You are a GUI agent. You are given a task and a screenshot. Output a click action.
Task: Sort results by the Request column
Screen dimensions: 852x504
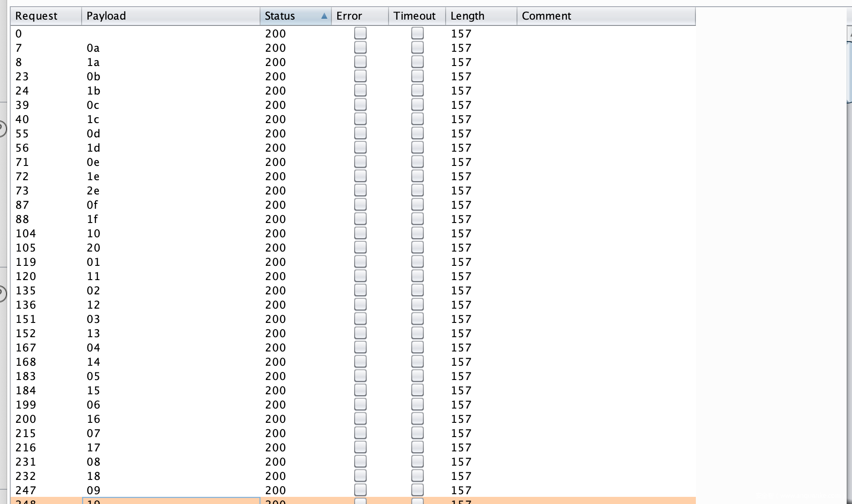[45, 17]
